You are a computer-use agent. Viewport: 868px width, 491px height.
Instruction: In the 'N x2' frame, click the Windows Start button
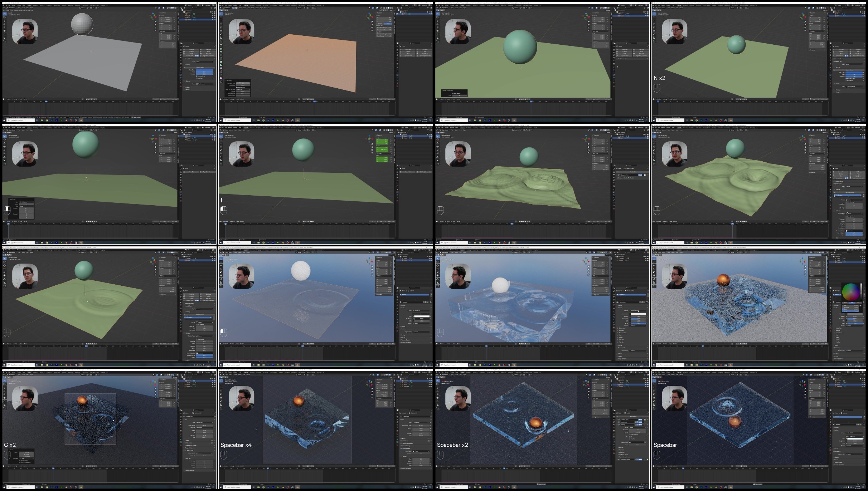654,120
